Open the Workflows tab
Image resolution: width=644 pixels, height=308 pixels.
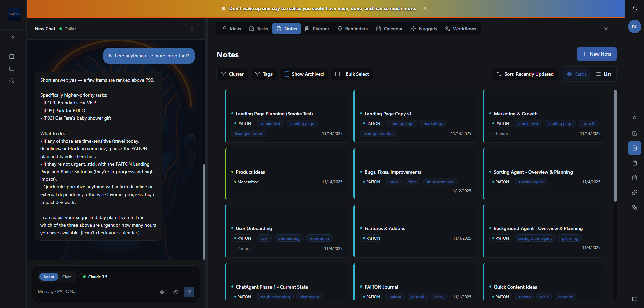click(460, 29)
